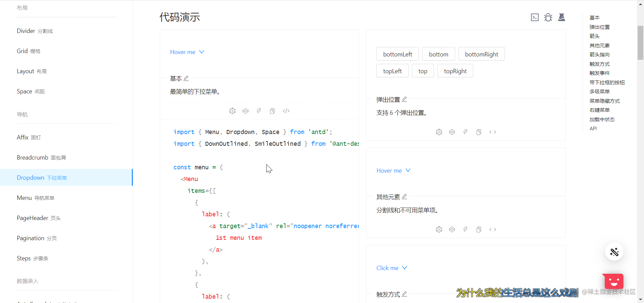Click the pencil edit icon beside 触发方式
The width and height of the screenshot is (644, 303).
(x=405, y=294)
